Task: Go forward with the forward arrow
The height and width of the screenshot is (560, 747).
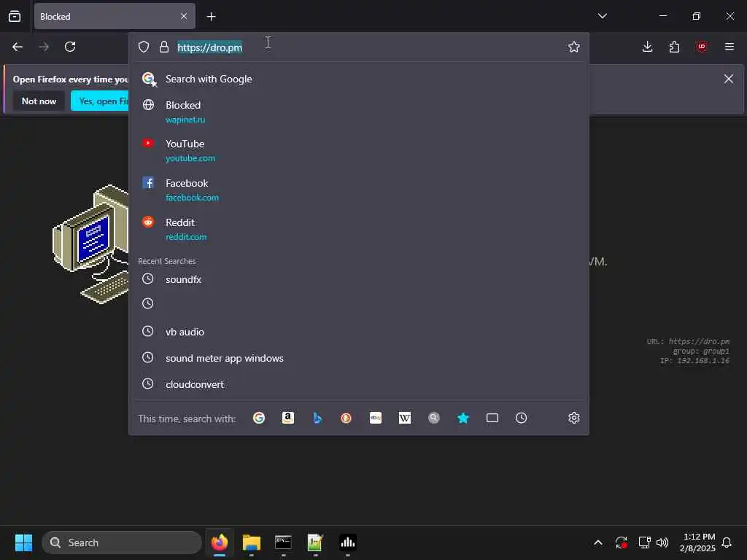Action: tap(44, 47)
